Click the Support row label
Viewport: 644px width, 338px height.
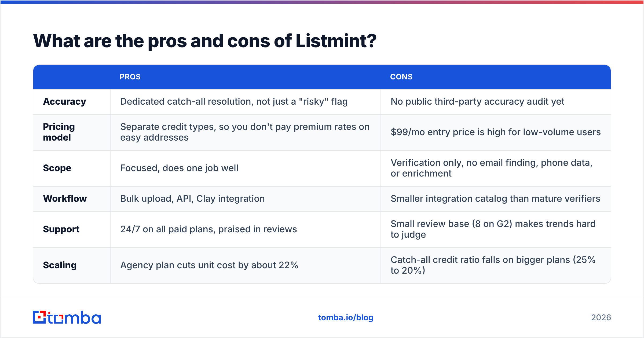click(61, 229)
